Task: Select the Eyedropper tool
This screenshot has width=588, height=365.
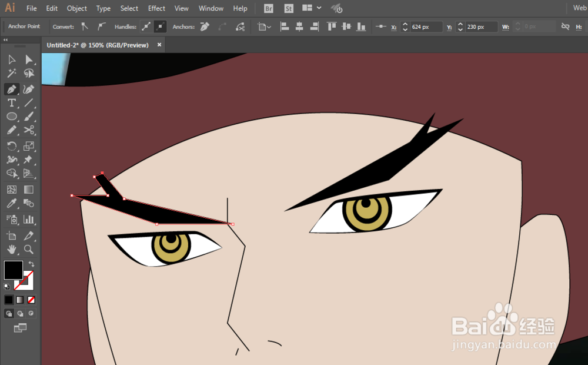Action: point(12,204)
